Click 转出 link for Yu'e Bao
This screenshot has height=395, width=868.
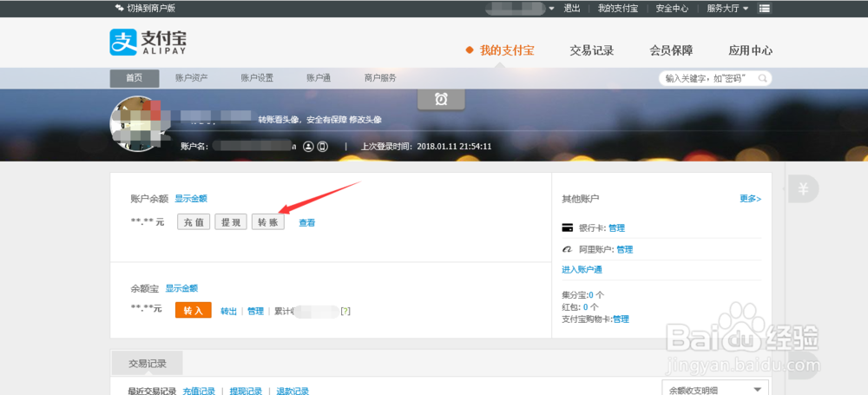click(228, 312)
